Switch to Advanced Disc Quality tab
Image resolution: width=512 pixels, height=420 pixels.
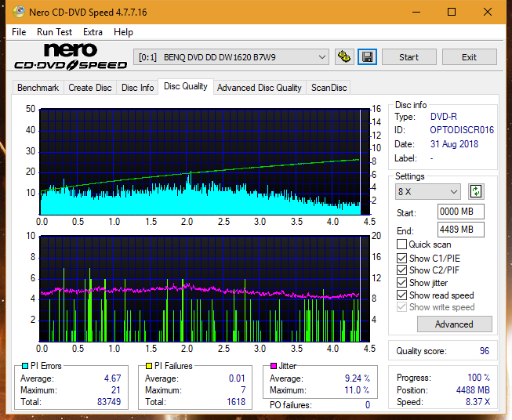click(x=260, y=88)
